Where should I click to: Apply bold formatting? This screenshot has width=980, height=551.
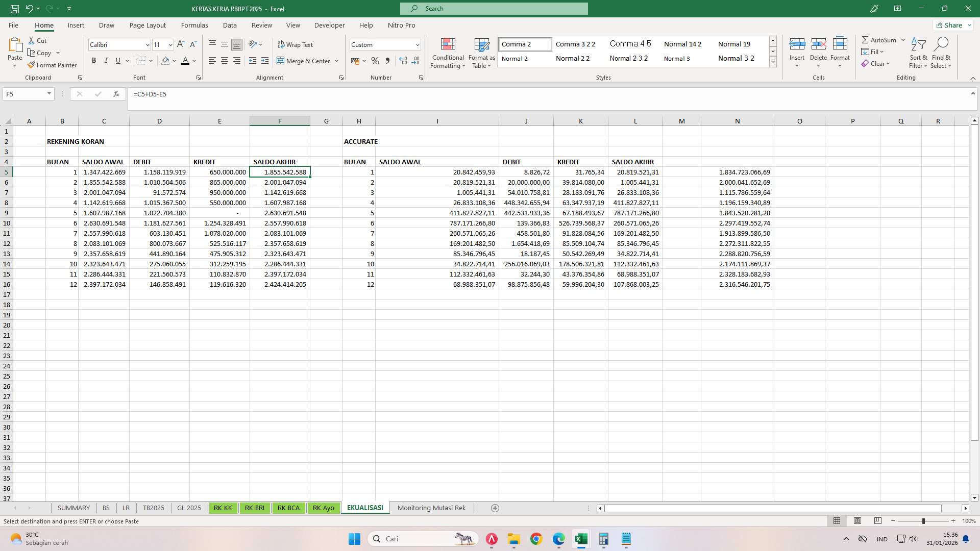(94, 61)
